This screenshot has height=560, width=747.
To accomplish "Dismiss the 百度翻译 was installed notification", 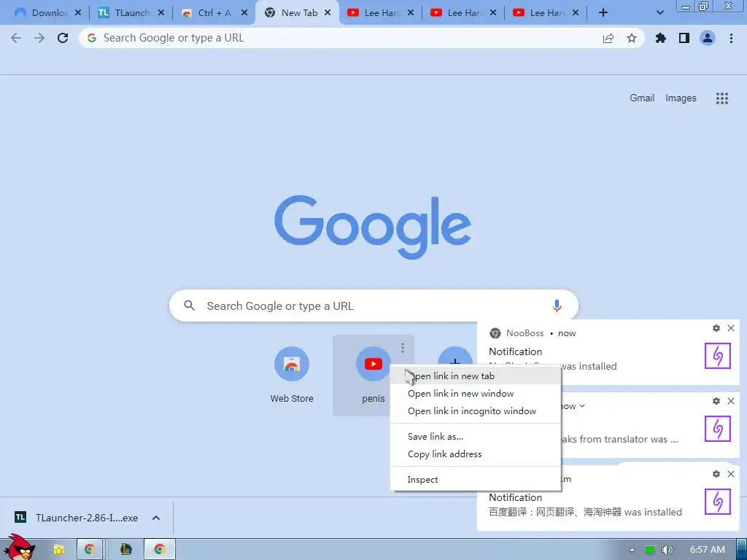I will tap(731, 474).
